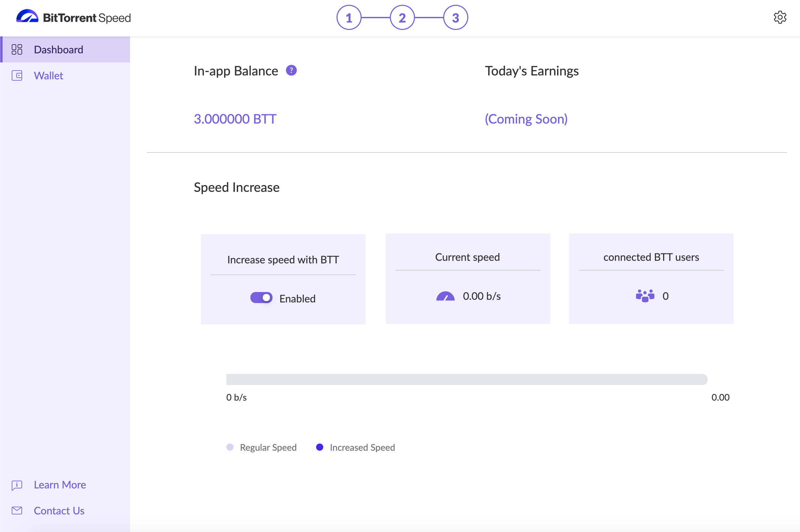
Task: Select the Dashboard menu item
Action: [58, 49]
